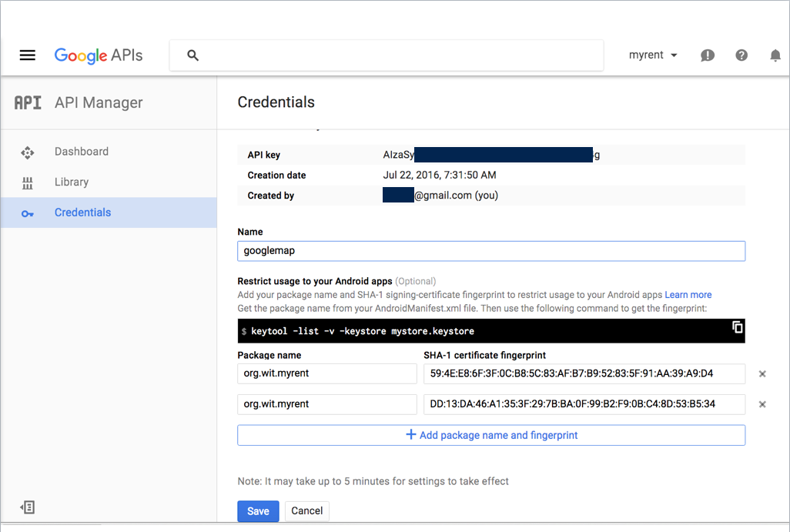Click the Google APIs logo
Screen dimensions: 790x532
98,55
